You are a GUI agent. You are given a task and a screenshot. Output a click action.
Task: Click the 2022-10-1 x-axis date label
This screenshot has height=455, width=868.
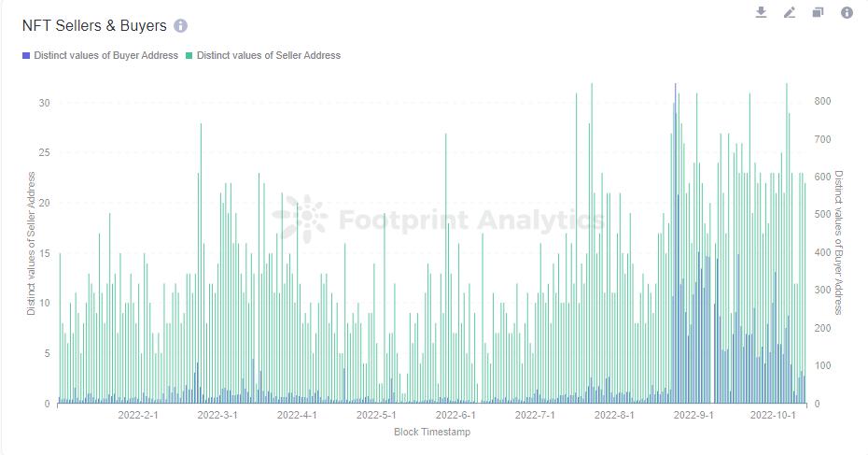[x=773, y=415]
